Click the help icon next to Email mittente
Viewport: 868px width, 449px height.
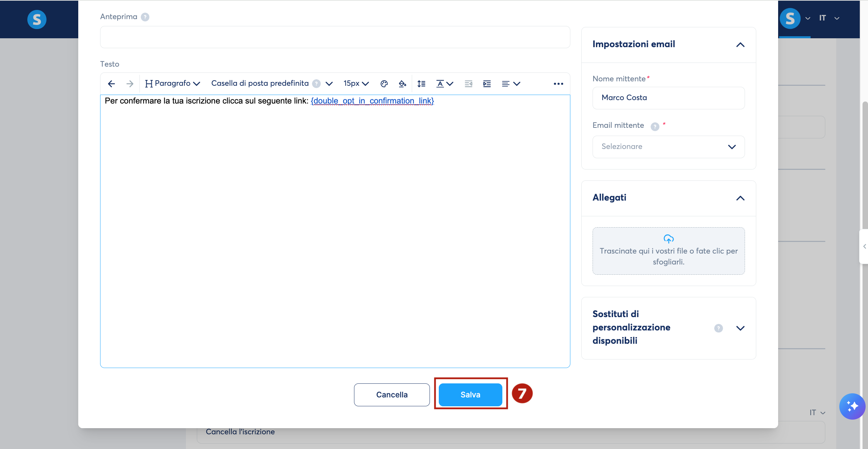[655, 126]
